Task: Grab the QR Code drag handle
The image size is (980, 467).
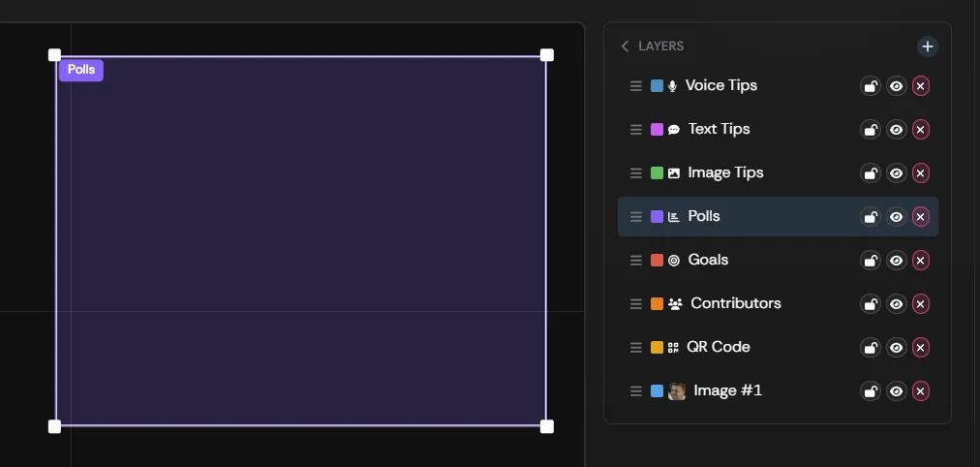Action: coord(635,348)
